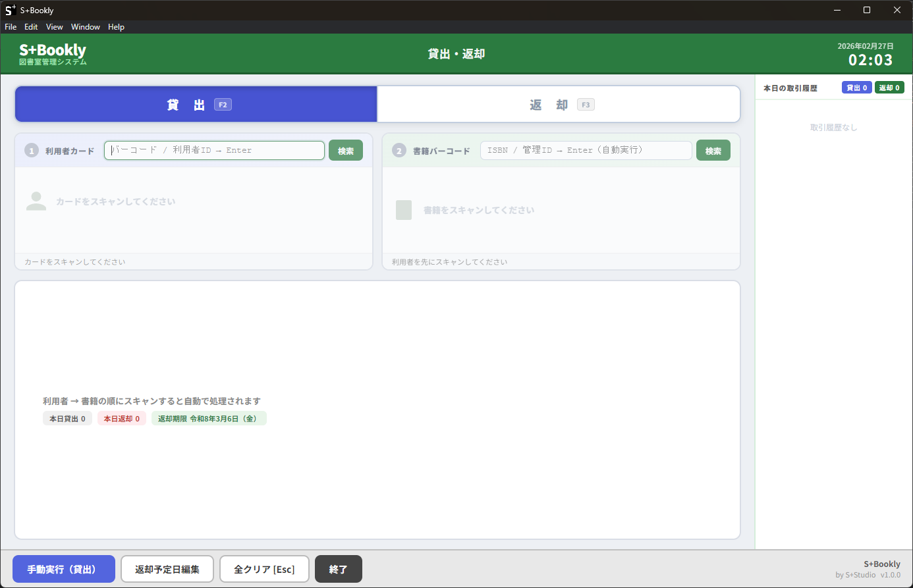Click the S+ app icon in title bar
Screen dimensions: 913x588
point(10,10)
